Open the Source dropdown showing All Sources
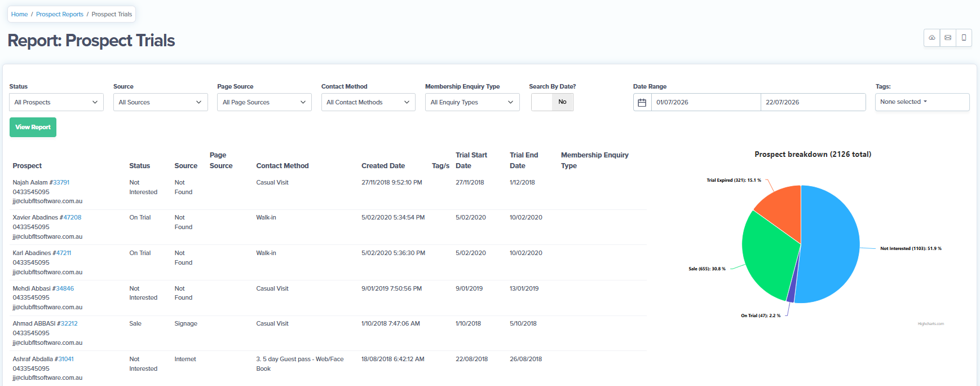Screen dimensions: 980x386 point(160,102)
